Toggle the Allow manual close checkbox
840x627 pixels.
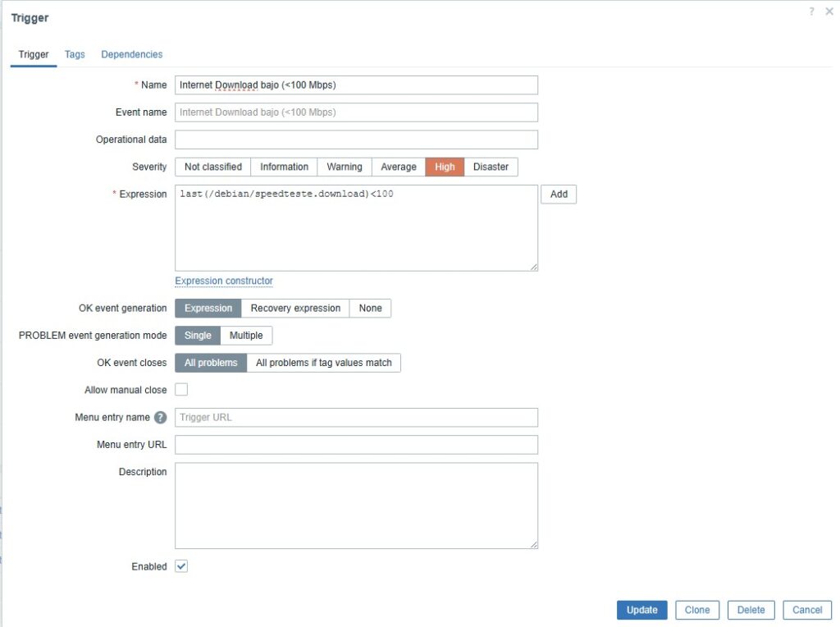tap(181, 390)
